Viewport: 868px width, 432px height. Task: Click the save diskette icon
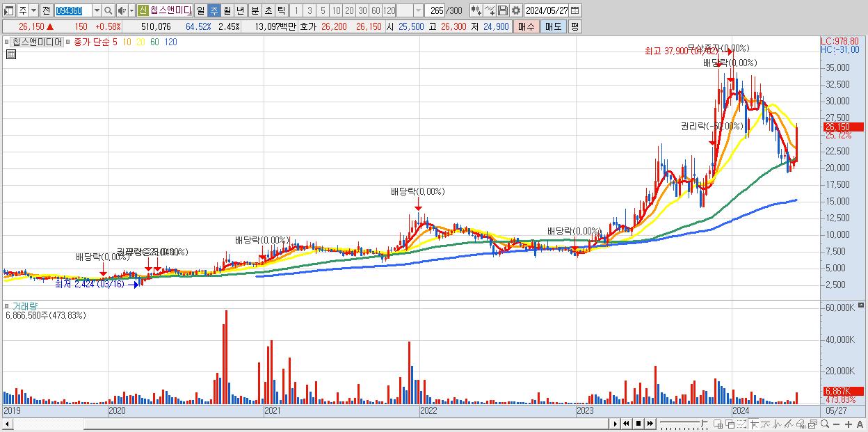(503, 10)
